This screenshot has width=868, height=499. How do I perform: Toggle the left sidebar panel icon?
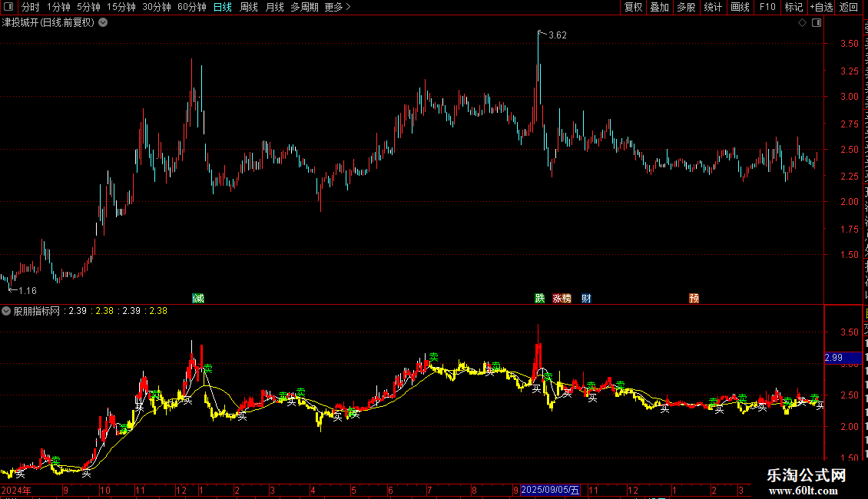(x=8, y=7)
